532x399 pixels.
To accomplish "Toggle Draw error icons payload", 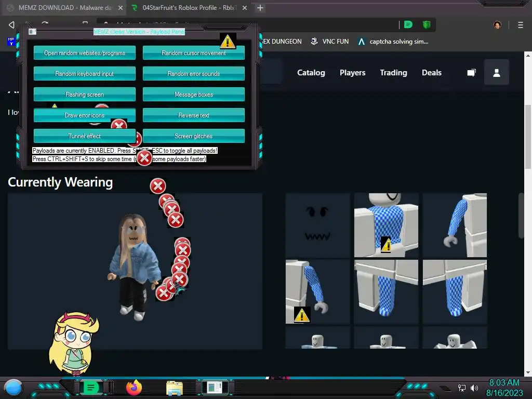I will (85, 115).
